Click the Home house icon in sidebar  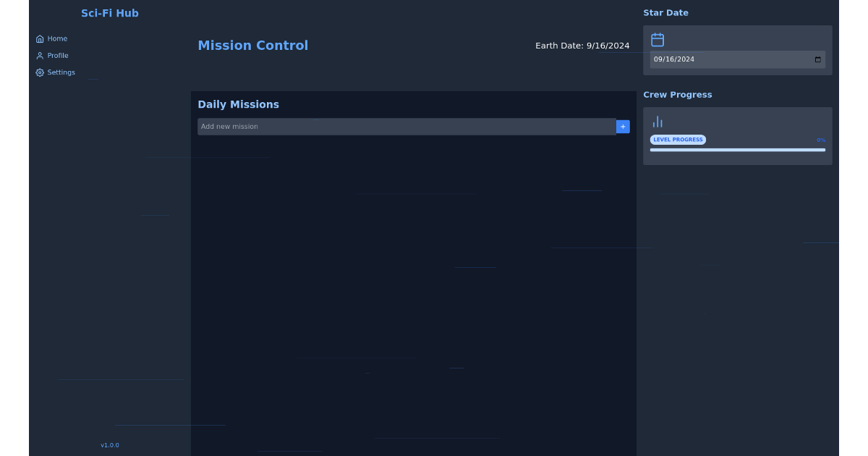40,39
